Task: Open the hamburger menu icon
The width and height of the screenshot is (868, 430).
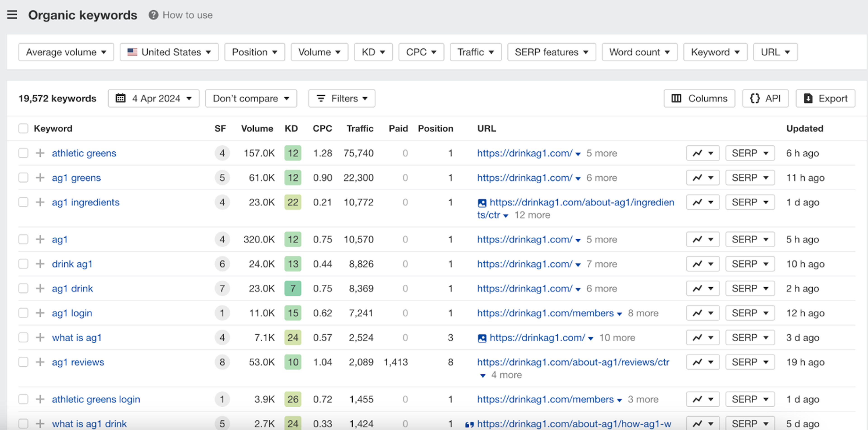Action: pos(12,15)
